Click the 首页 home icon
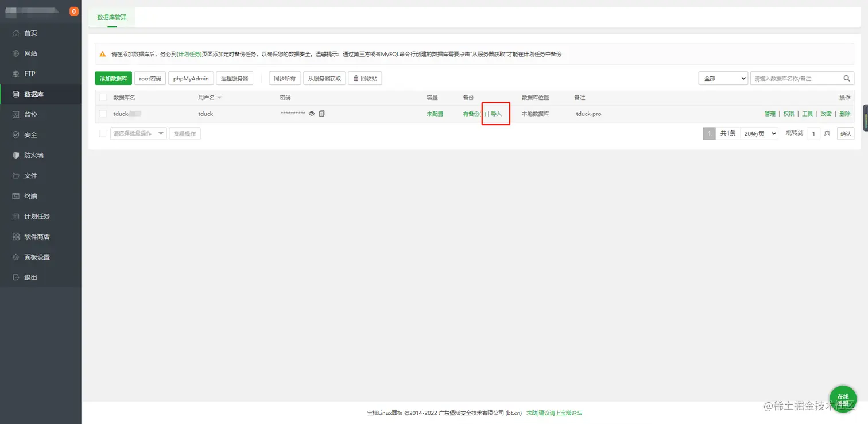This screenshot has width=868, height=424. [16, 33]
